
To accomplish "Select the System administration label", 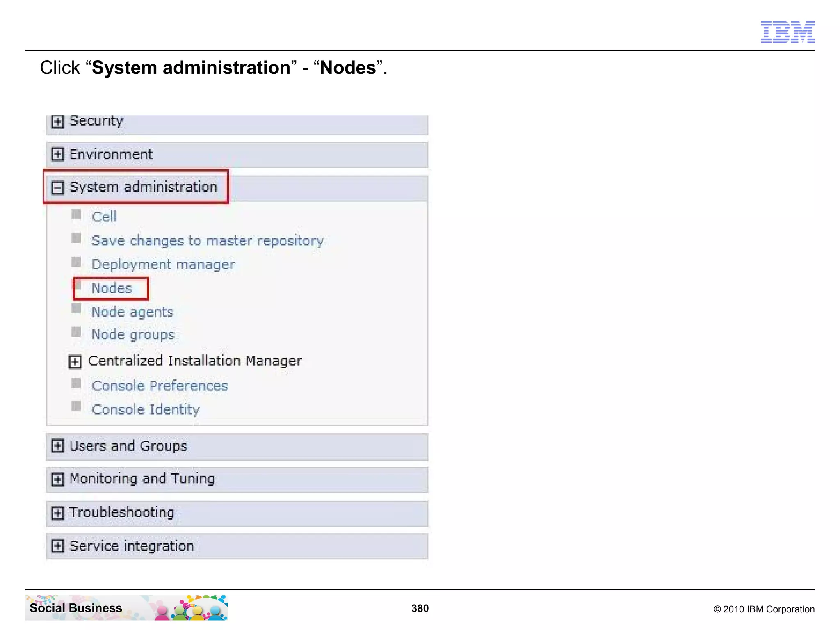I will [143, 187].
